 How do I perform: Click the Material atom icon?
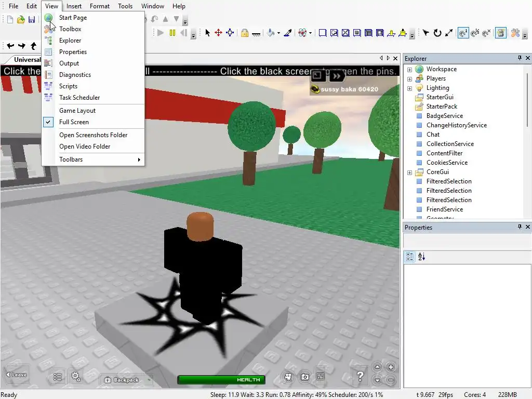(302, 33)
